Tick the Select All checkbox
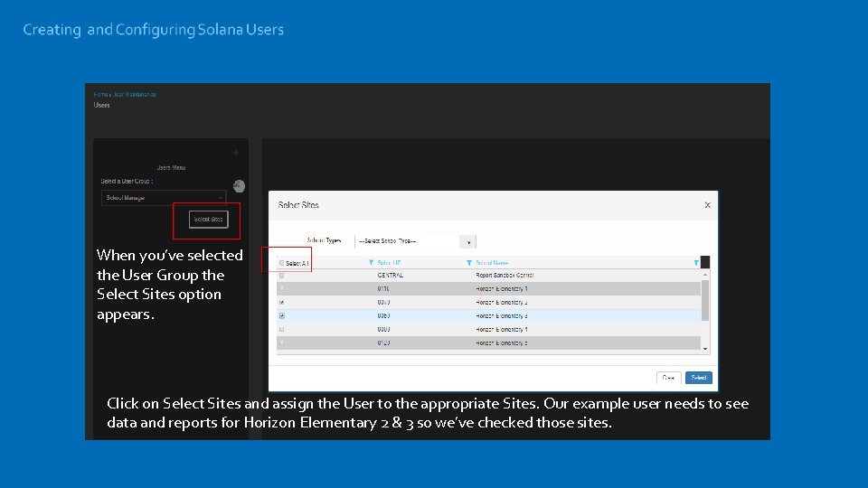The width and height of the screenshot is (868, 488). (282, 263)
